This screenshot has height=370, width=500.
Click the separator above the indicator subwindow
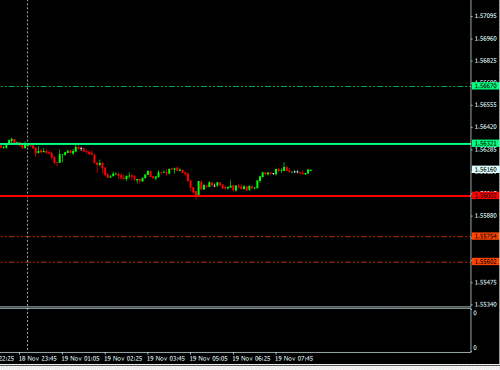click(235, 308)
